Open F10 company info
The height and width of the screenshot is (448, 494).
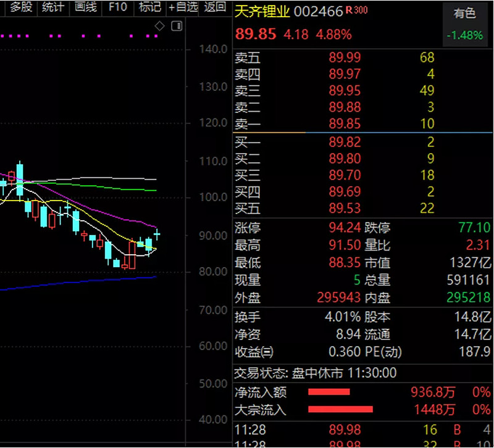[117, 7]
